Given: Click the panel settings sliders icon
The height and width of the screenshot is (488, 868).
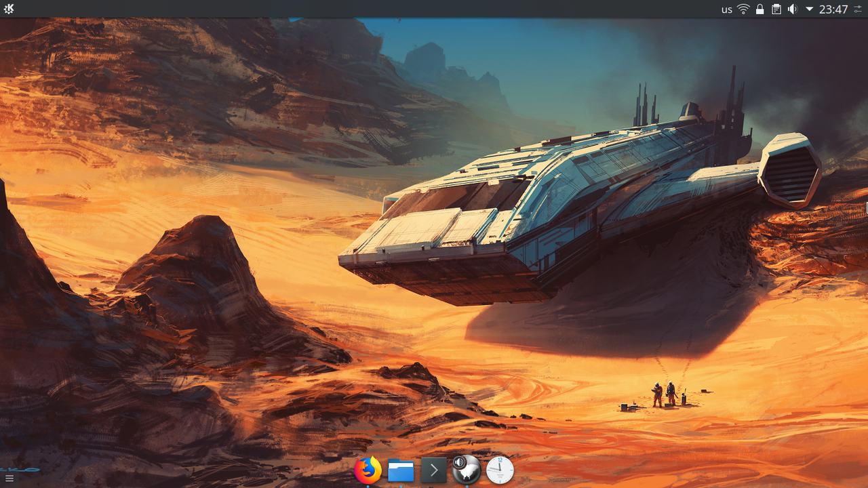Looking at the screenshot, I should pyautogui.click(x=858, y=9).
